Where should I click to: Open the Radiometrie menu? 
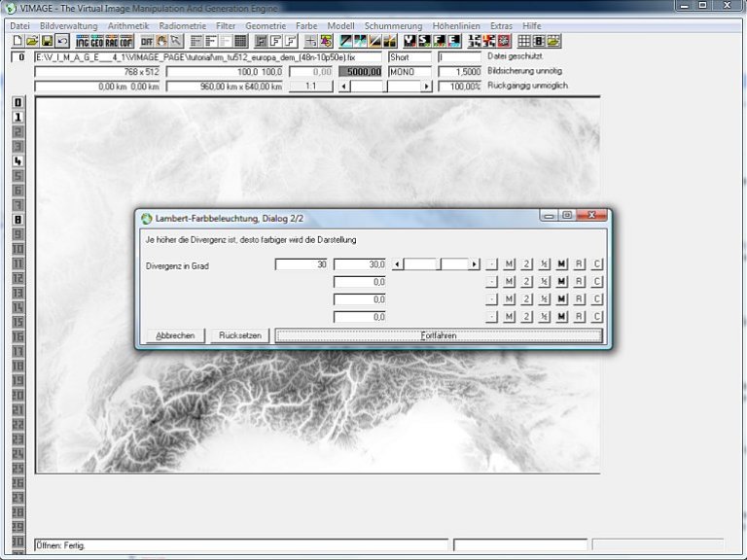tap(182, 25)
